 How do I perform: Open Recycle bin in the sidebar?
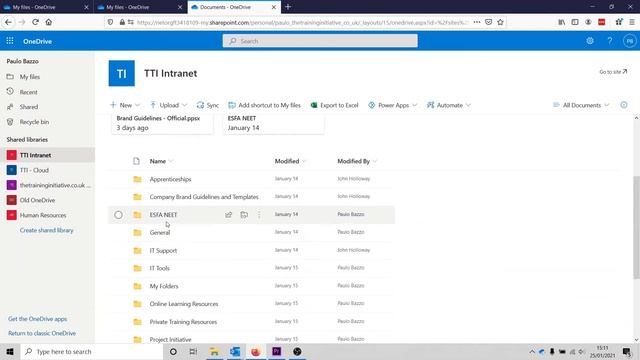[x=34, y=122]
